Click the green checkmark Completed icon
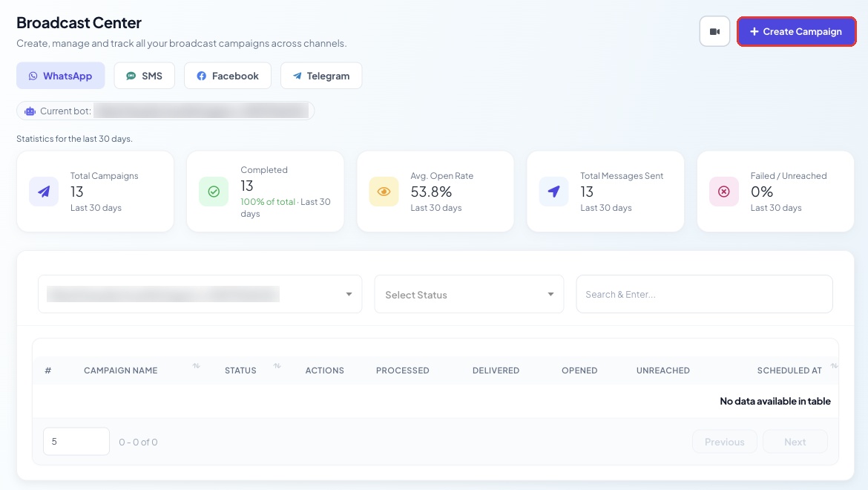Image resolution: width=868 pixels, height=490 pixels. pos(214,192)
